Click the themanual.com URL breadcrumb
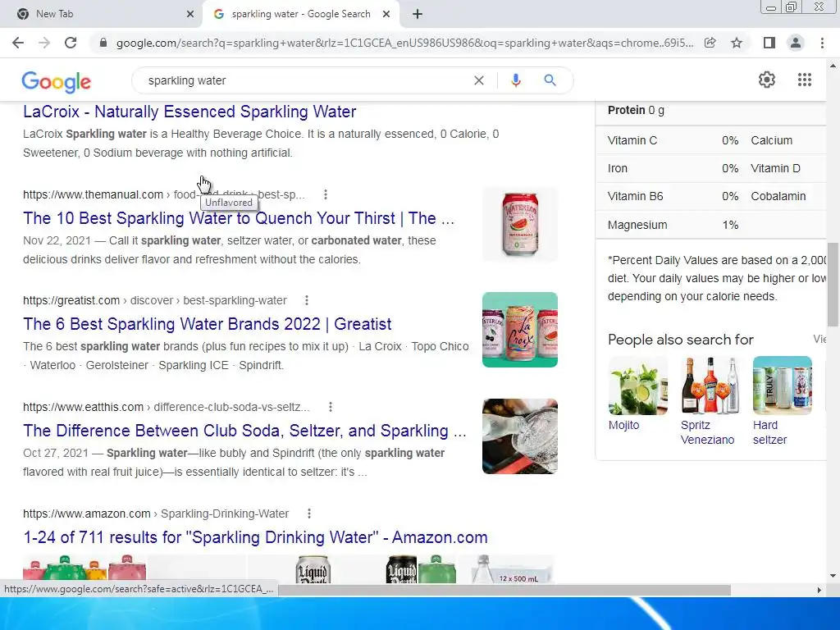The height and width of the screenshot is (630, 840). click(x=164, y=194)
